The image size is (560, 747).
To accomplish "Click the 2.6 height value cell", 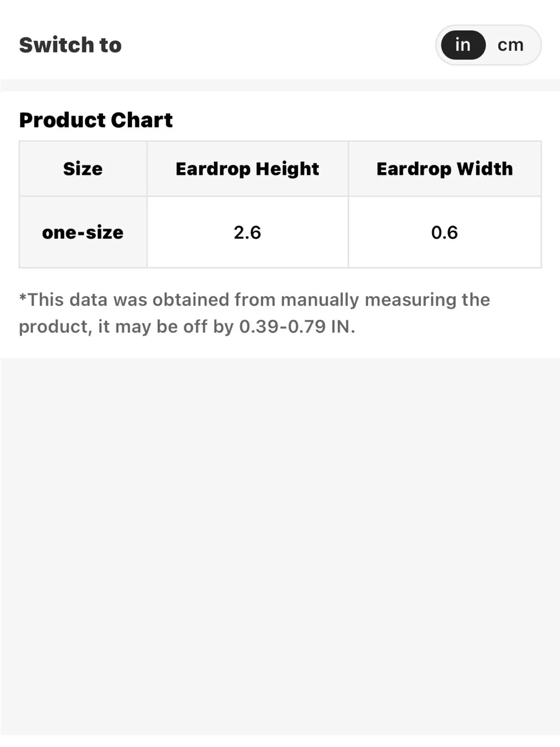I will [248, 232].
